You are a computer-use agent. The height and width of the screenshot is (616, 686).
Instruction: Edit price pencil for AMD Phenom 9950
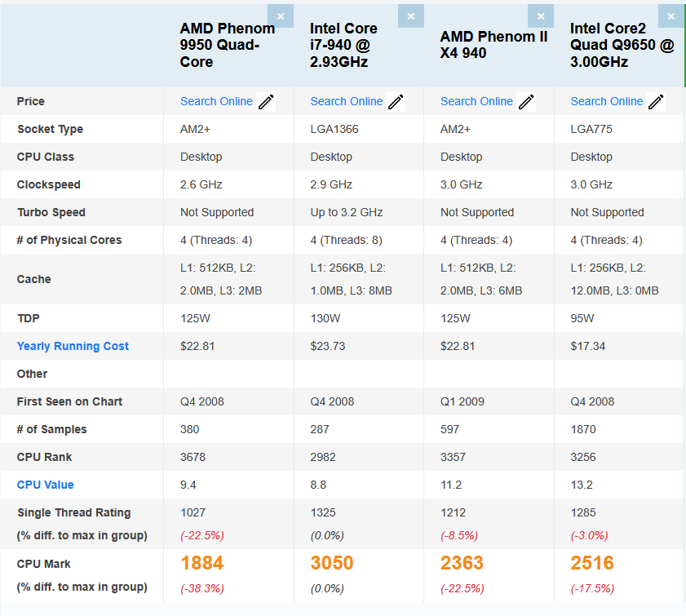(x=266, y=102)
